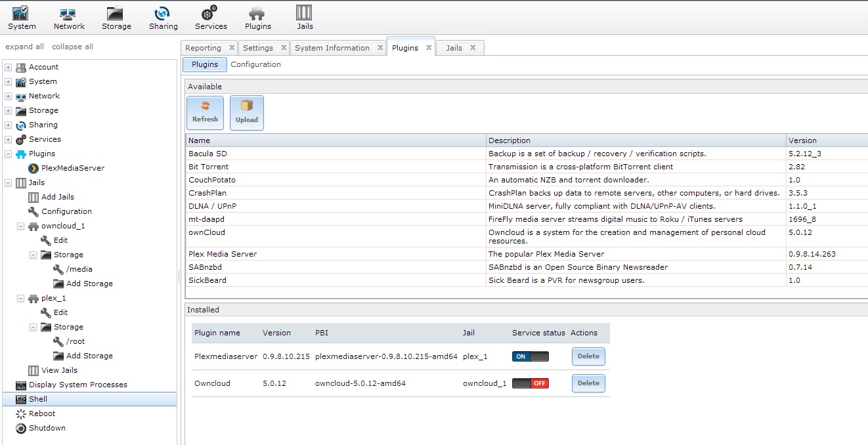
Task: Select the Plugins sub-tab
Action: 205,64
